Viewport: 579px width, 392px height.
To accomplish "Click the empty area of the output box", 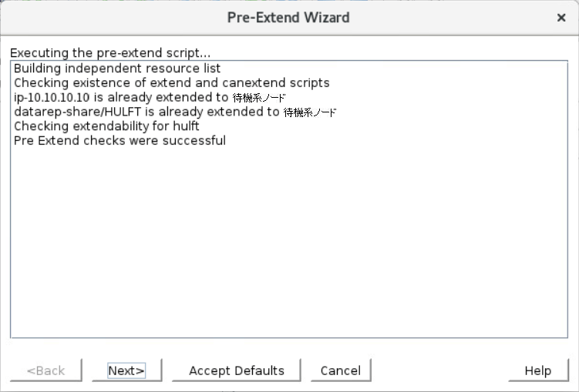I will pyautogui.click(x=289, y=240).
